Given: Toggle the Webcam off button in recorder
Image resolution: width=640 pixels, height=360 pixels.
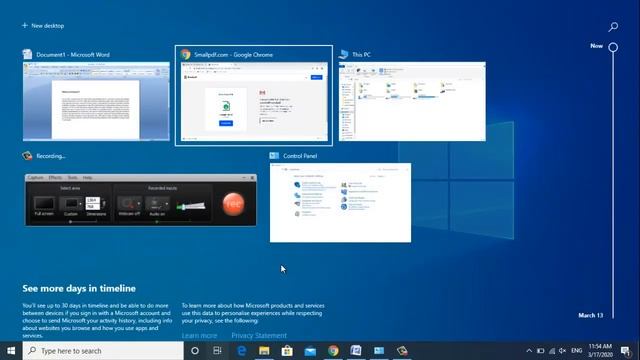Looking at the screenshot, I should pos(129,205).
